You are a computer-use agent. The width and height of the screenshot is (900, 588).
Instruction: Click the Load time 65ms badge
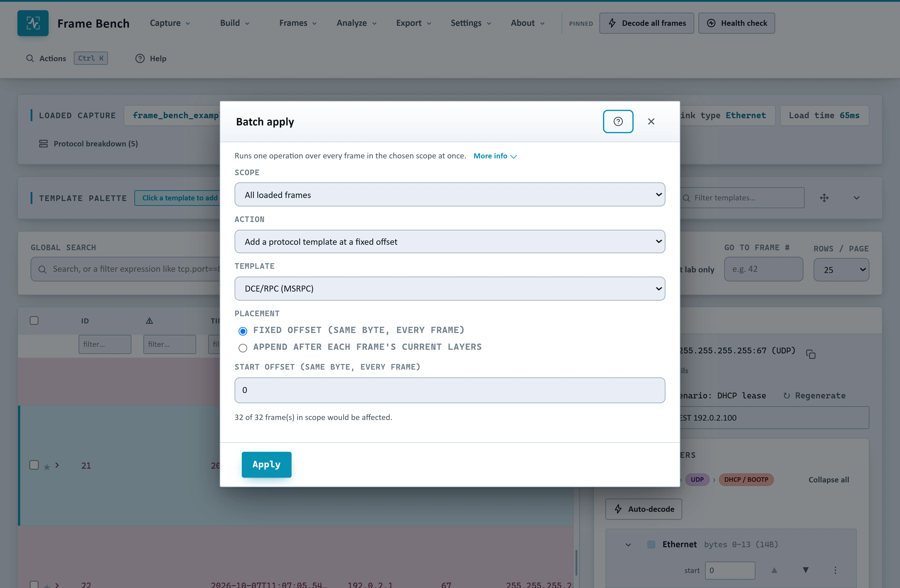point(824,115)
